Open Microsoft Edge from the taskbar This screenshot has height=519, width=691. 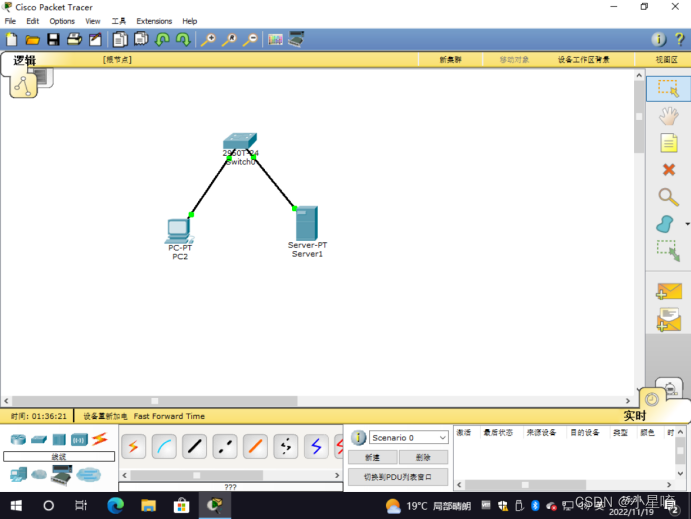pos(115,505)
